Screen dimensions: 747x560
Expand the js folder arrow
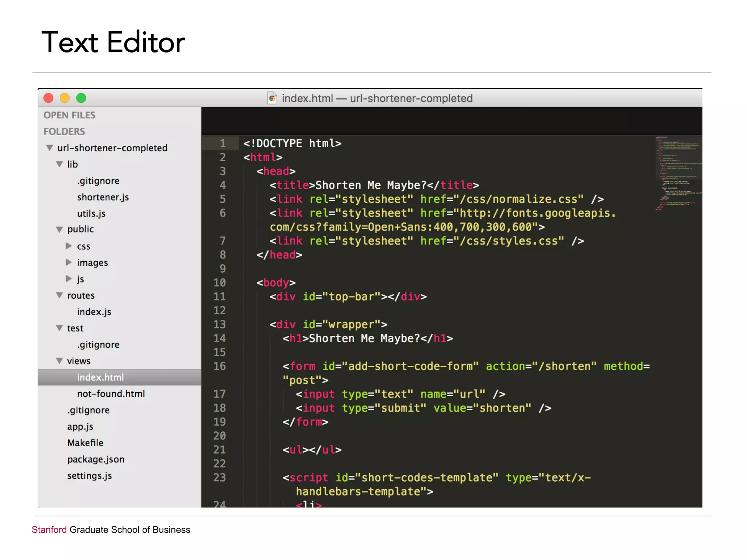pos(69,279)
